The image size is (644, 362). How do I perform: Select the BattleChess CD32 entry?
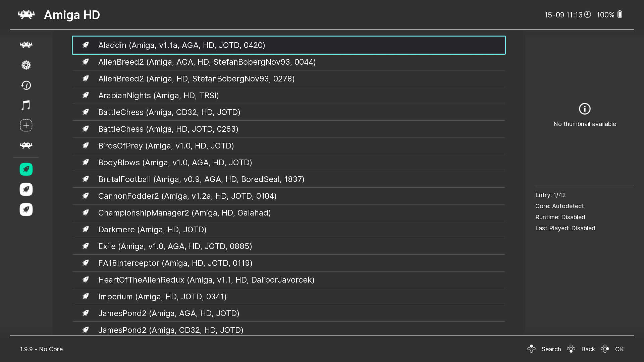coord(169,112)
